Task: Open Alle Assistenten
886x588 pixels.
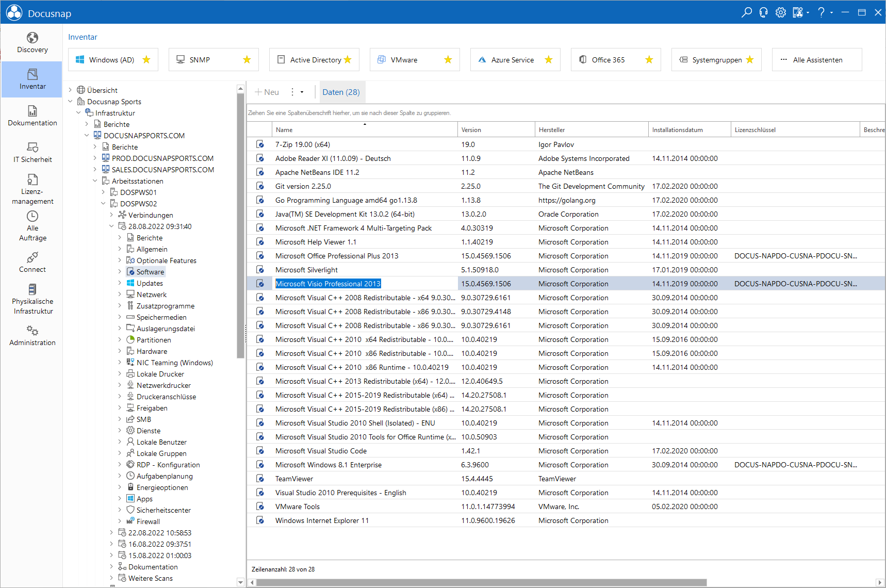Action: point(817,60)
